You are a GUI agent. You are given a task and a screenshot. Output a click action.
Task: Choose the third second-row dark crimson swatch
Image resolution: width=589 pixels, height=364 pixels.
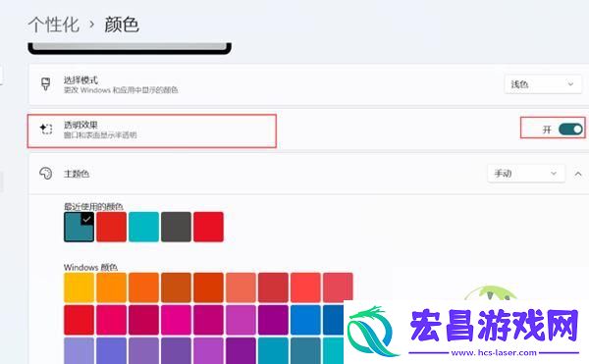pos(143,320)
